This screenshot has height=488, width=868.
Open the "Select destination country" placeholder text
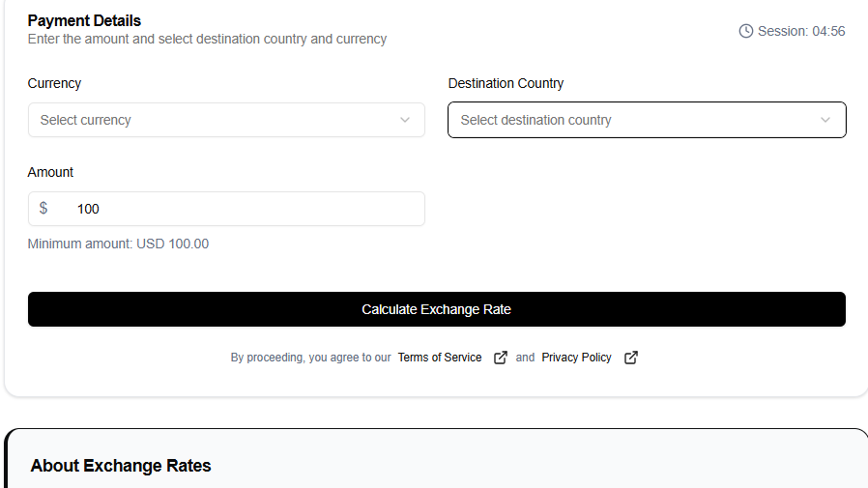(x=536, y=120)
